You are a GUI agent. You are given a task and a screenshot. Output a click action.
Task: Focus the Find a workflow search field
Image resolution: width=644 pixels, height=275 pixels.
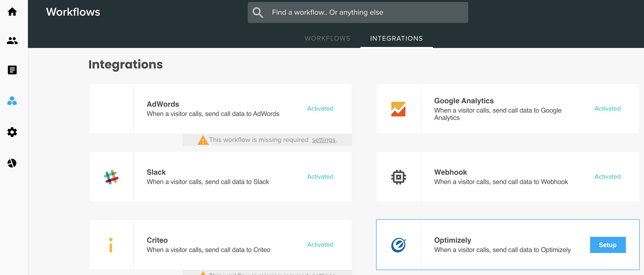[358, 12]
